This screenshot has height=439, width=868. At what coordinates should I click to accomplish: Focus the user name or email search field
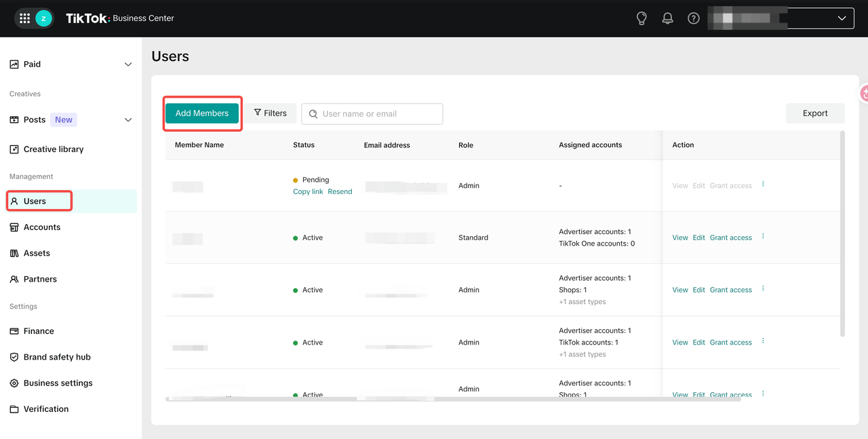(x=372, y=114)
